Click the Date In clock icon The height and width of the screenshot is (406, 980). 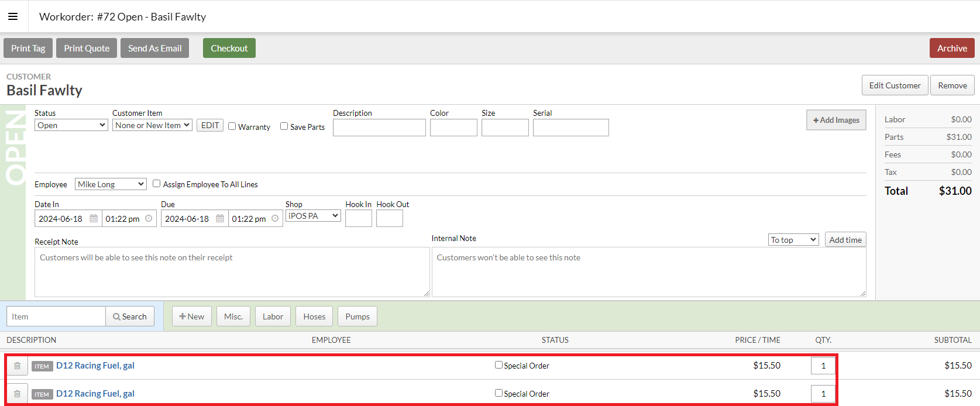click(x=149, y=219)
